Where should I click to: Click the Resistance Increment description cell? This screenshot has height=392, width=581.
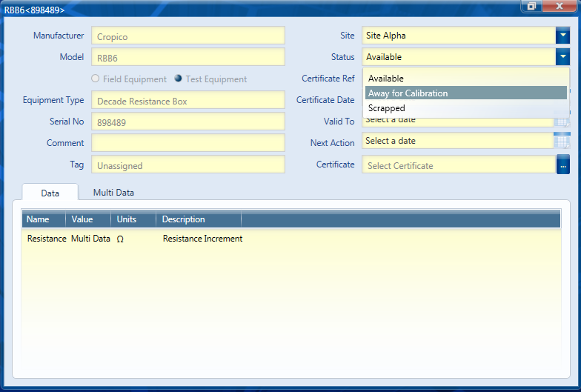[x=203, y=239]
